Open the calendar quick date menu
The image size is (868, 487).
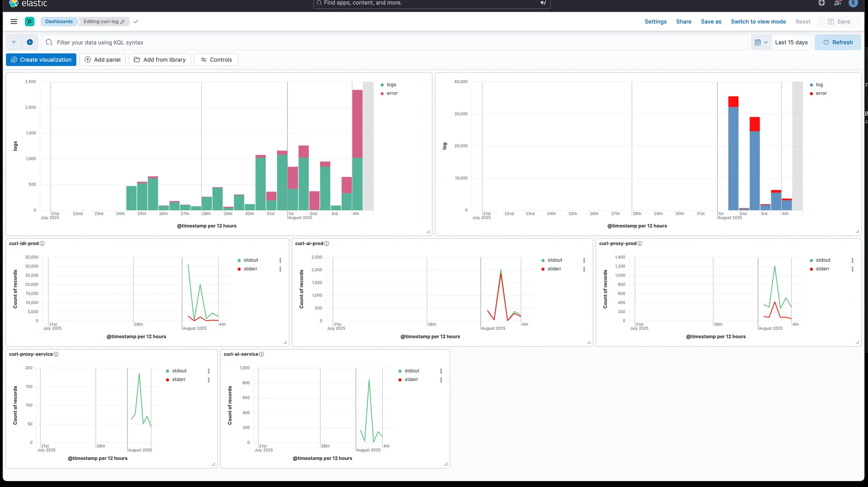pos(761,42)
